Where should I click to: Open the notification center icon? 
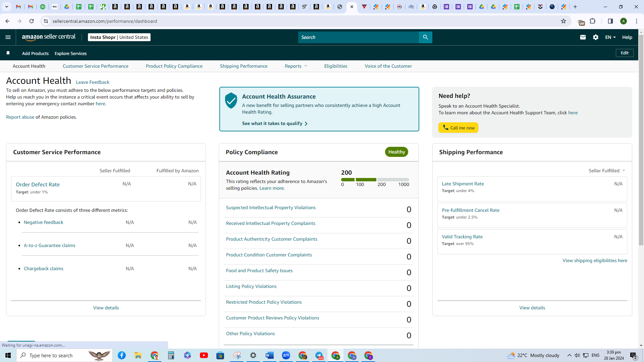click(x=634, y=355)
